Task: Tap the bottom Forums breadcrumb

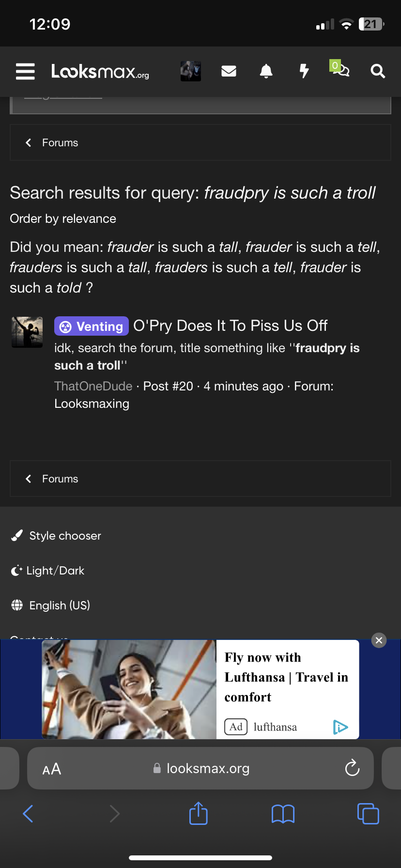Action: 60,479
